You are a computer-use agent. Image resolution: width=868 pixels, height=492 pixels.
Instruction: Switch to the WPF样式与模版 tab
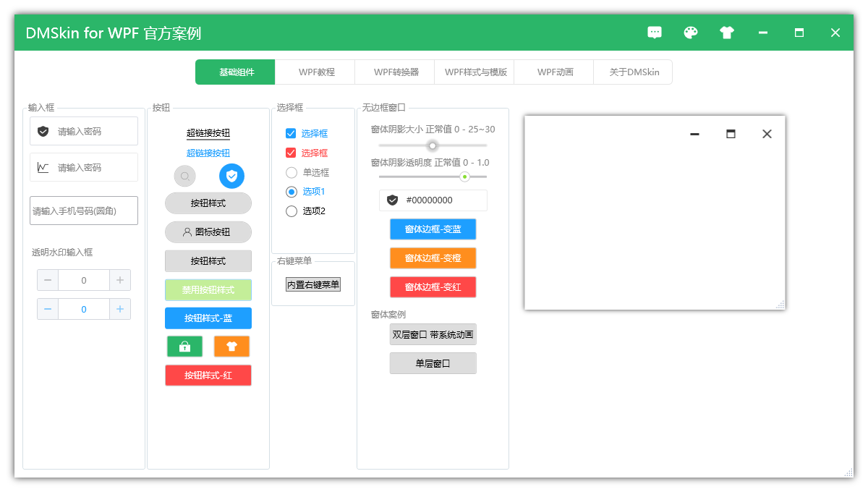click(x=475, y=72)
